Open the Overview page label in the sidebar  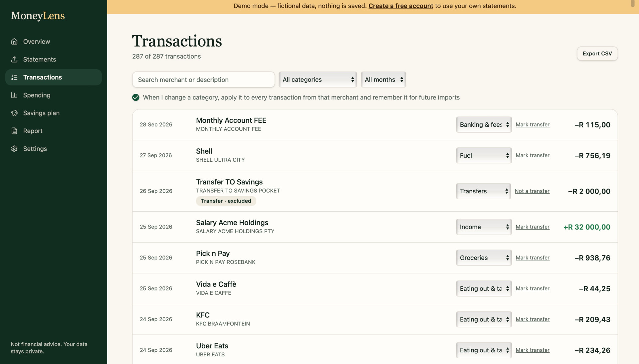click(x=37, y=42)
